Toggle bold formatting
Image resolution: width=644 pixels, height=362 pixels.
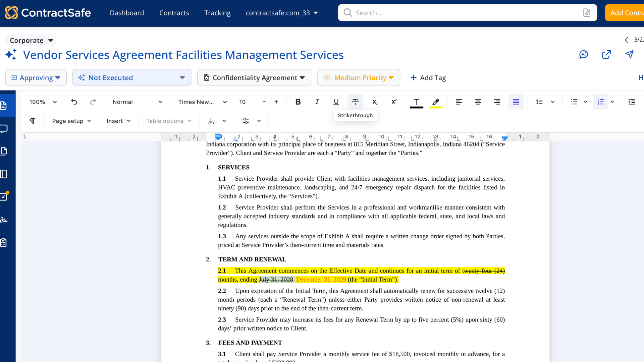tap(298, 102)
